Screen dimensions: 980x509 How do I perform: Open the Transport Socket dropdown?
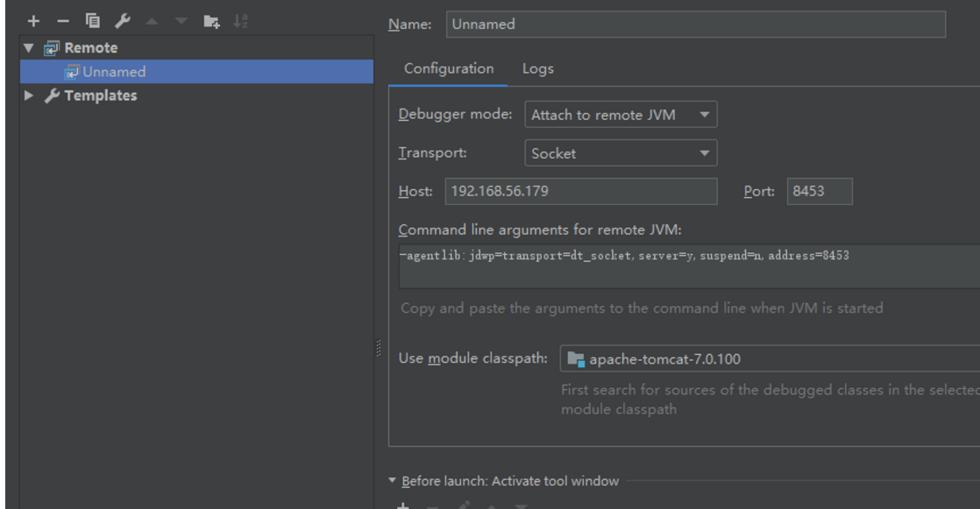621,153
